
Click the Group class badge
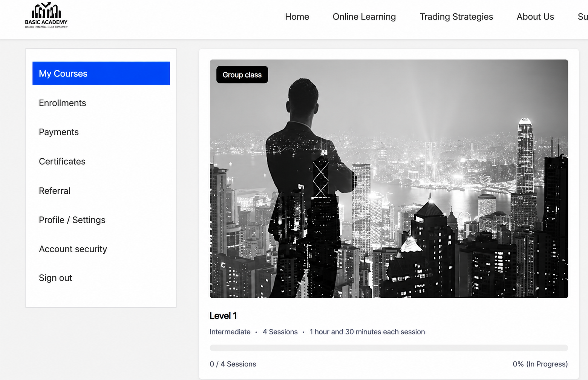242,75
